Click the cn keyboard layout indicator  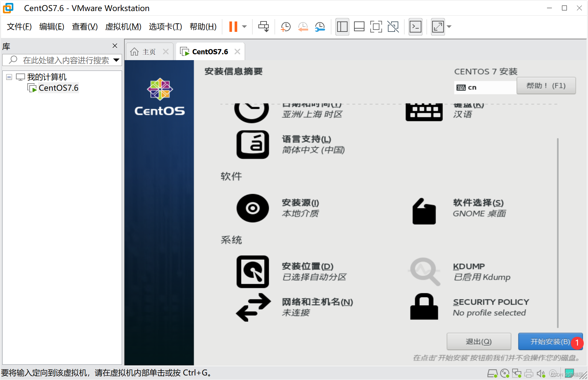[x=485, y=87]
